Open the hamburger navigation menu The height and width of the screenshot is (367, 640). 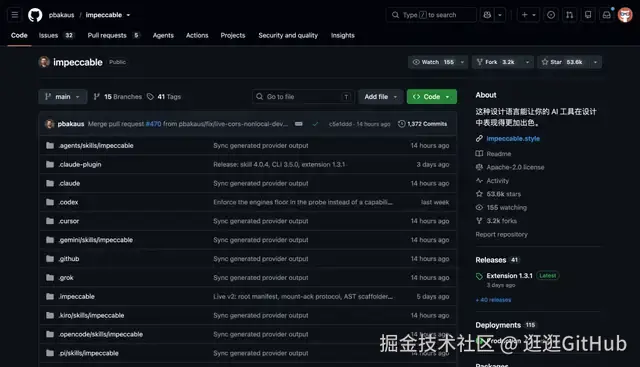(15, 15)
